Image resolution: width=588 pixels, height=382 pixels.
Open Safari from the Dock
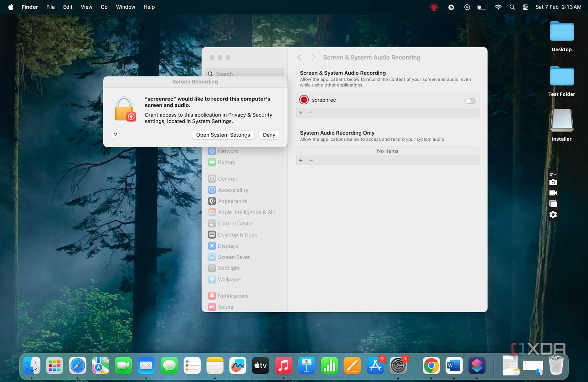(78, 366)
